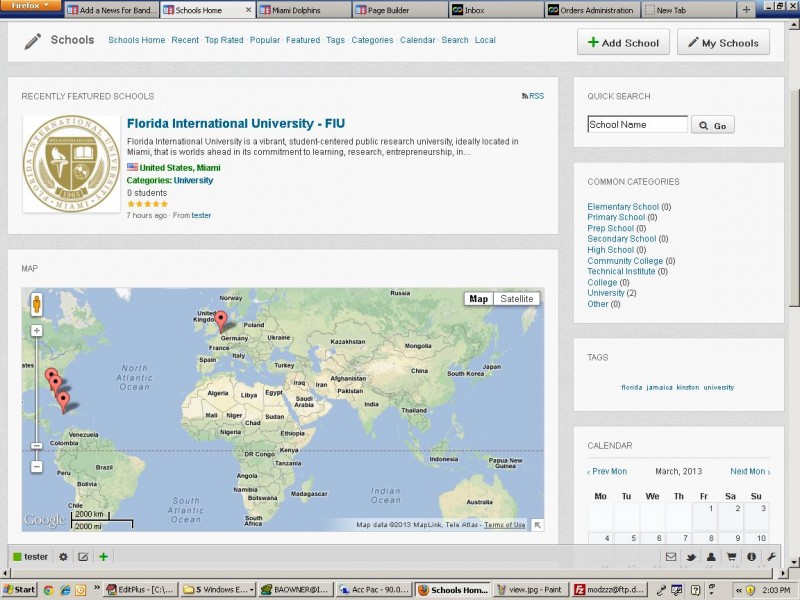800x600 pixels.
Task: Click the five-star rating under FIU
Action: point(147,204)
